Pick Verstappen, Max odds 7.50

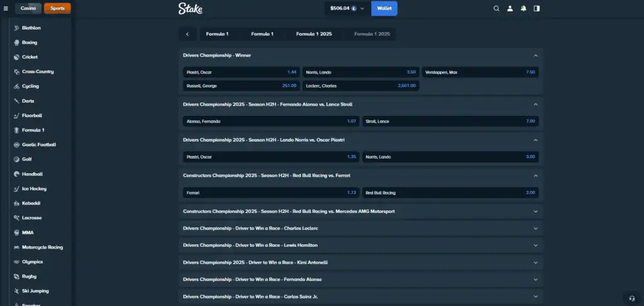pos(480,72)
